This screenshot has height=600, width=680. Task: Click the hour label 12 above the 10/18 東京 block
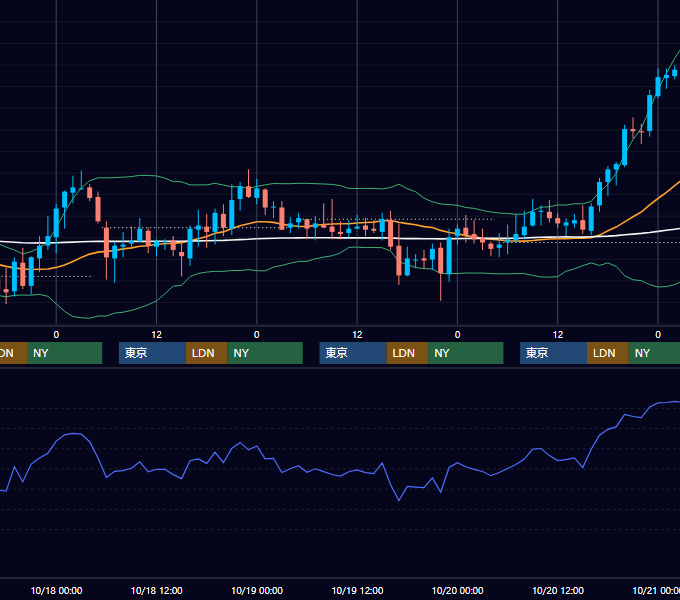(157, 335)
